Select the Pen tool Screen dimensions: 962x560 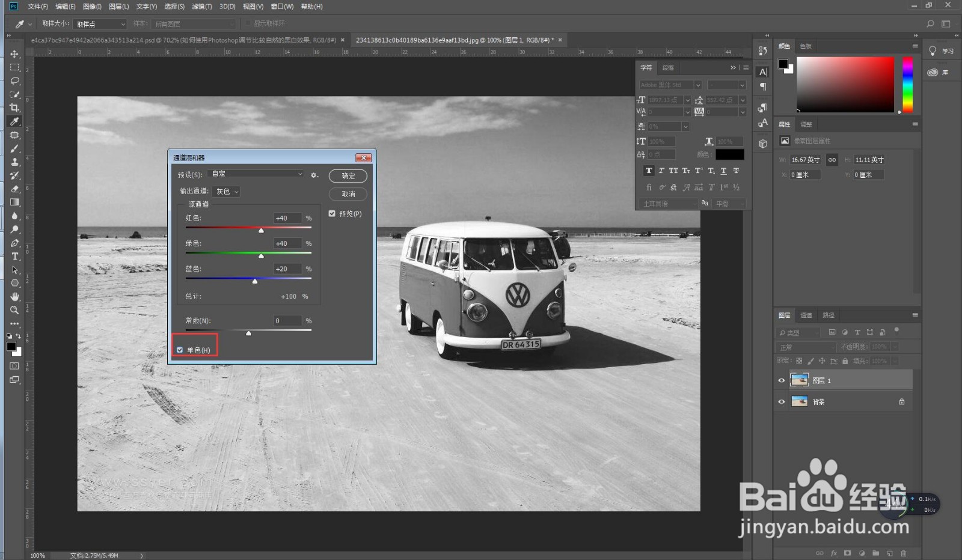click(x=14, y=243)
